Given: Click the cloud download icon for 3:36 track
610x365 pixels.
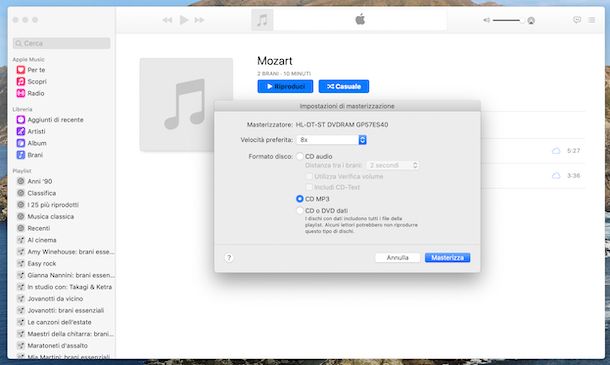Looking at the screenshot, I should pos(556,176).
